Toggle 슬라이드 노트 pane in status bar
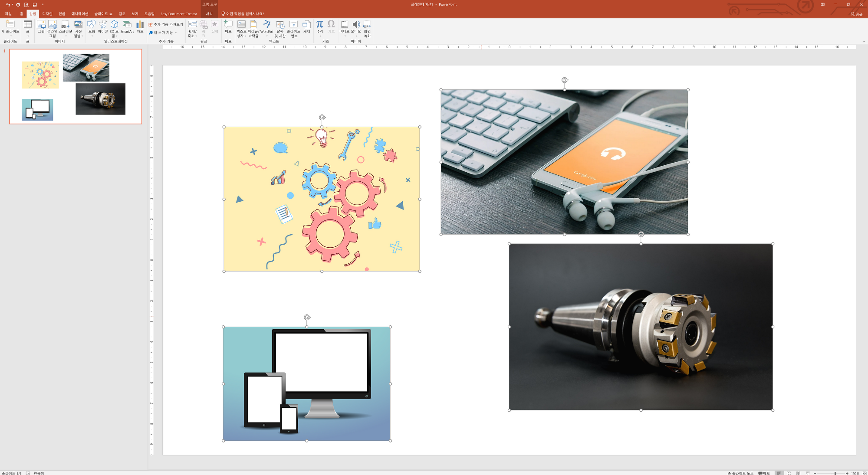This screenshot has height=475, width=868. tap(740, 473)
